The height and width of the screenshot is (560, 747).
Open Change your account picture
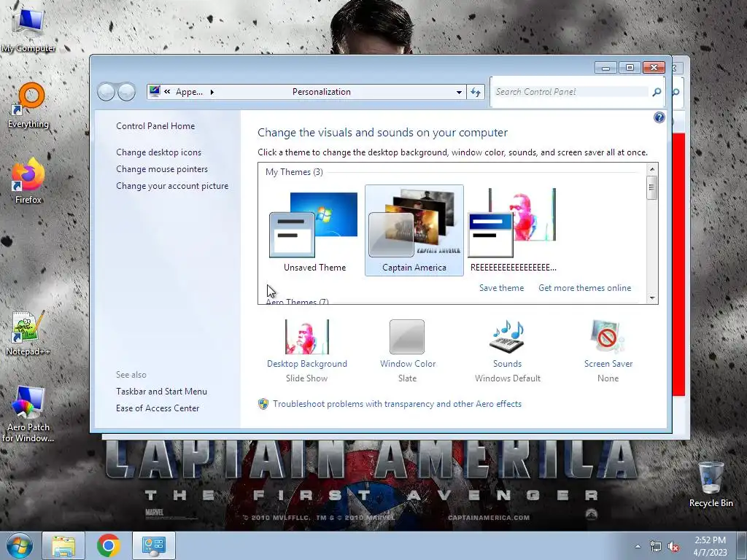click(x=172, y=186)
